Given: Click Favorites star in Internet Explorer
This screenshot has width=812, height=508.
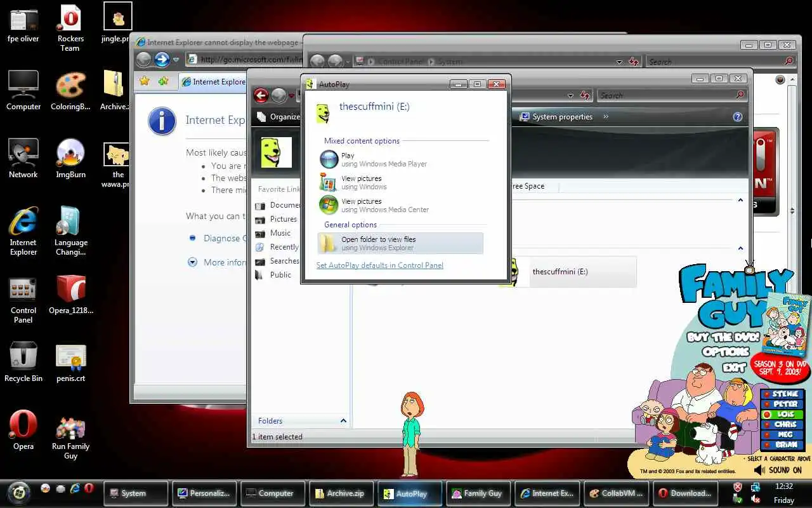Looking at the screenshot, I should click(x=145, y=81).
